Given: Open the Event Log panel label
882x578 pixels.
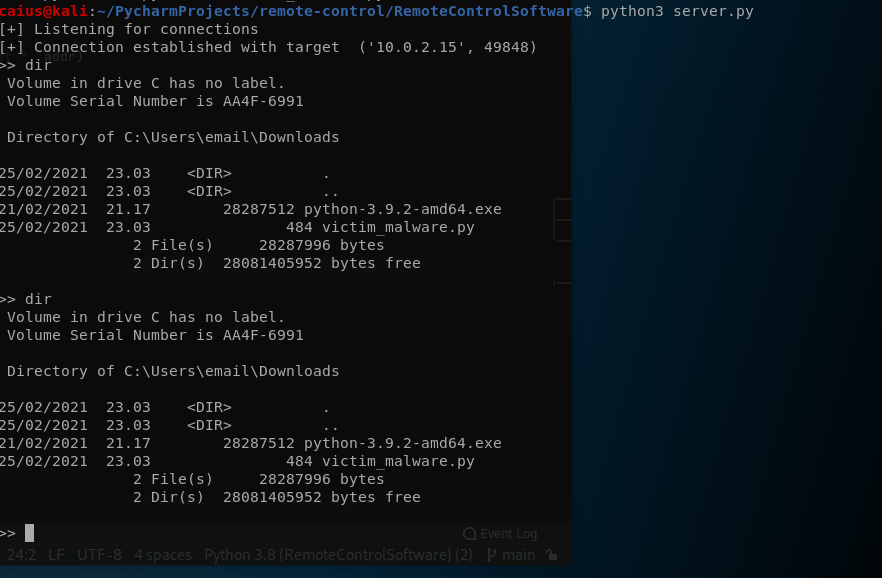Looking at the screenshot, I should (x=508, y=534).
